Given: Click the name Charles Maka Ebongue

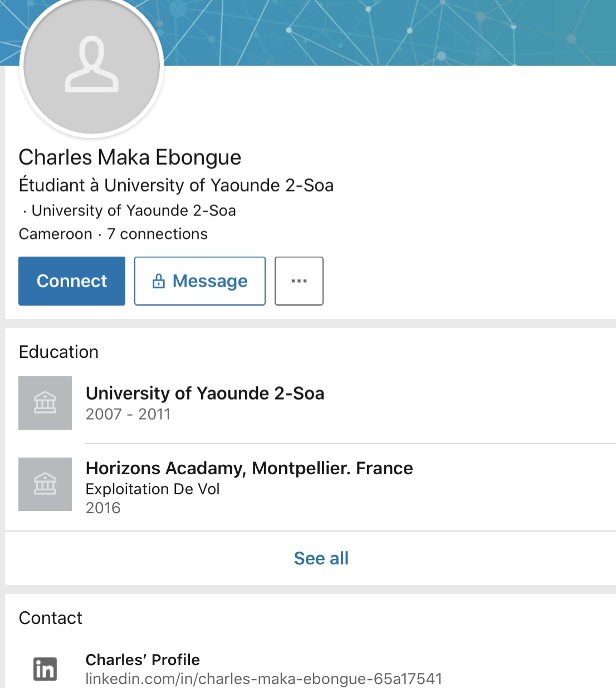Looking at the screenshot, I should click(130, 158).
